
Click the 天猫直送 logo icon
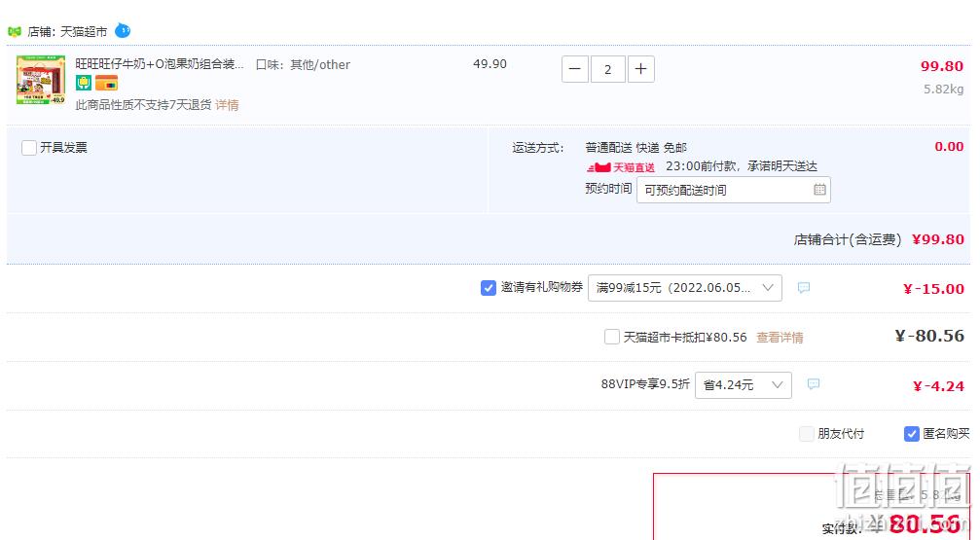coord(621,167)
